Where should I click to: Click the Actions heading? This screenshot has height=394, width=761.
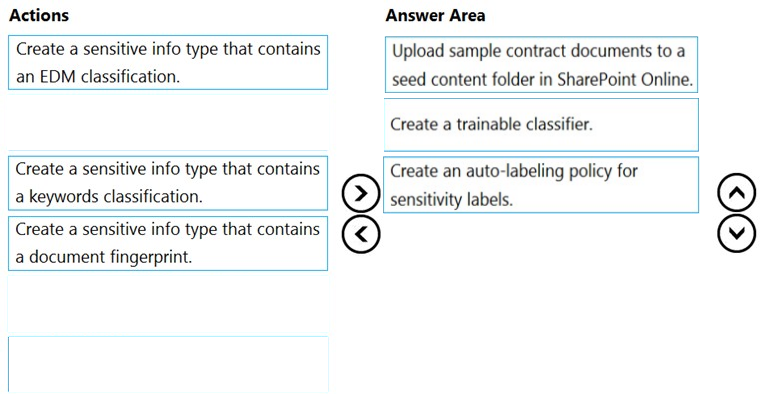tap(39, 16)
